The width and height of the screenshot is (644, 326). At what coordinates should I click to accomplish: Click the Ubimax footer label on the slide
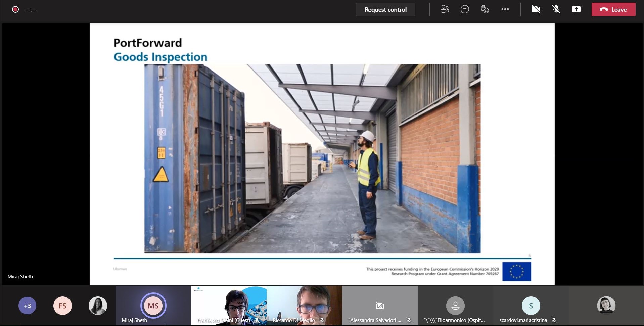coord(120,269)
